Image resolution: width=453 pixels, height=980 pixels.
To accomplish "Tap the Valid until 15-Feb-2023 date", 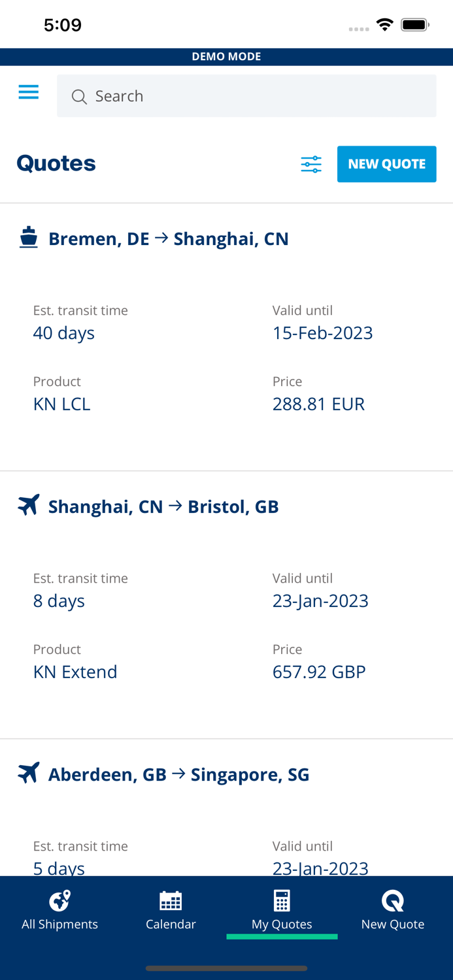I will [322, 333].
